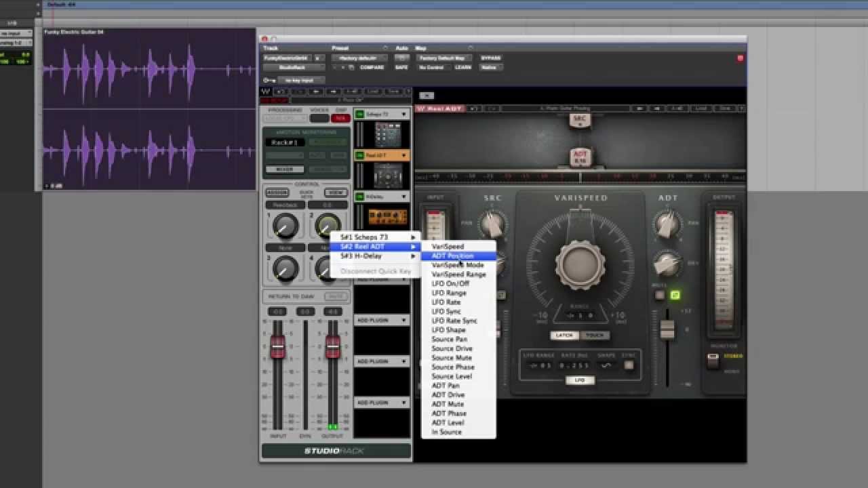Click the COMPARE button
The width and height of the screenshot is (868, 488).
pyautogui.click(x=372, y=68)
